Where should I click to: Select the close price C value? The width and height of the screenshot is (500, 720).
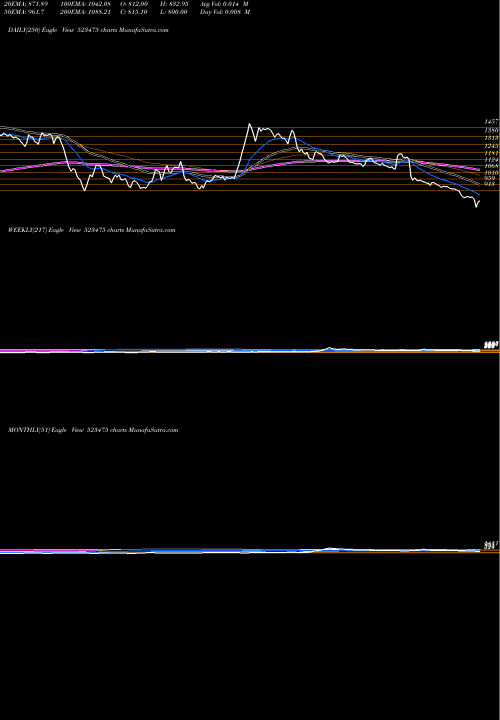click(x=134, y=12)
